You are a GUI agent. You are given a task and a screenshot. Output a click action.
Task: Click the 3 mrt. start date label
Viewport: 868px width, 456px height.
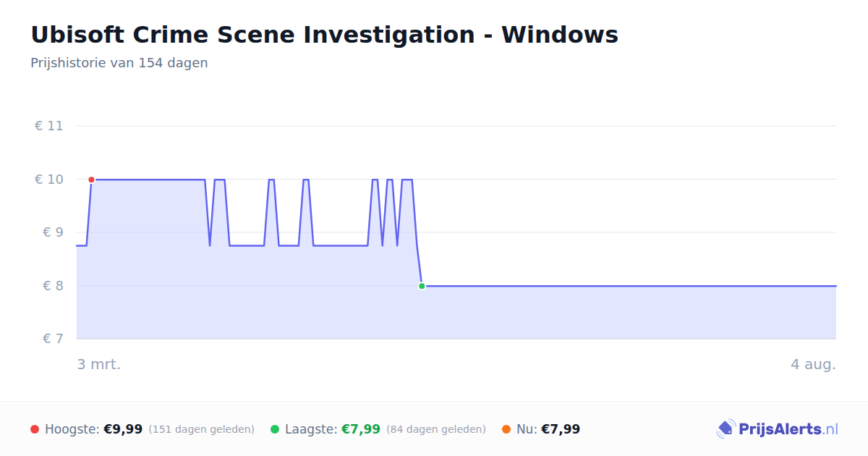pyautogui.click(x=99, y=364)
